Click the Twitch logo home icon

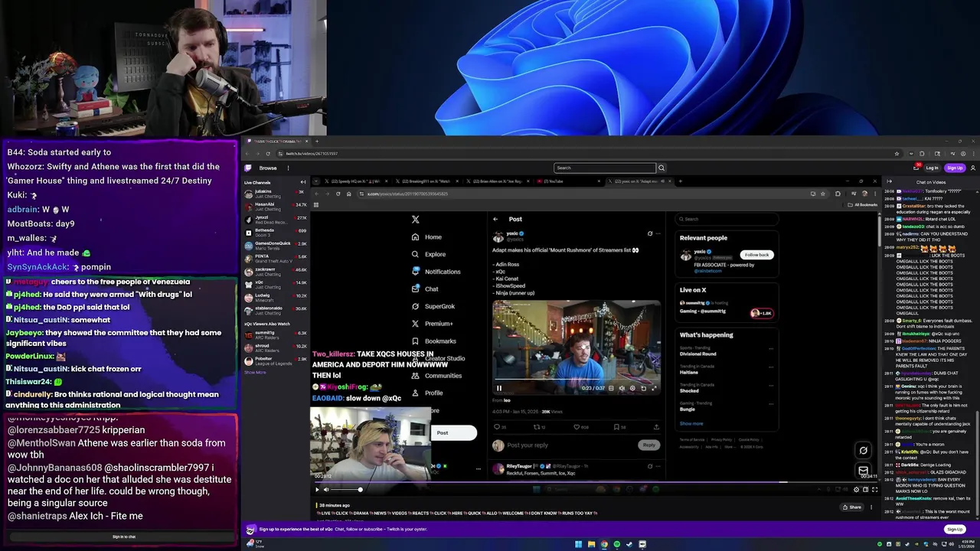(248, 168)
